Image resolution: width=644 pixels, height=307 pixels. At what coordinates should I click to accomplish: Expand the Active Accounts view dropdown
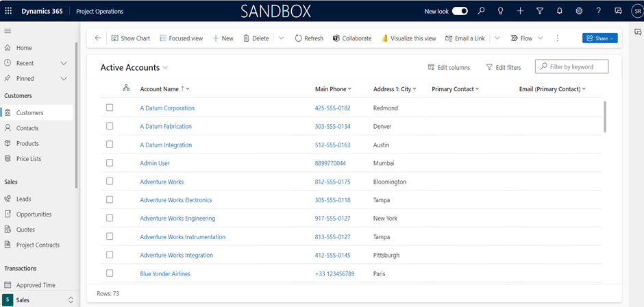pyautogui.click(x=166, y=68)
